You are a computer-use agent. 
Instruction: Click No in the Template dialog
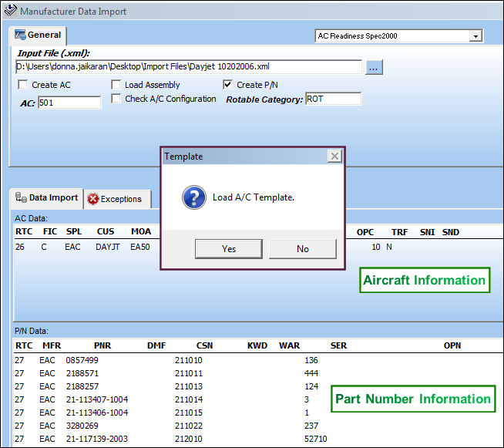click(303, 248)
